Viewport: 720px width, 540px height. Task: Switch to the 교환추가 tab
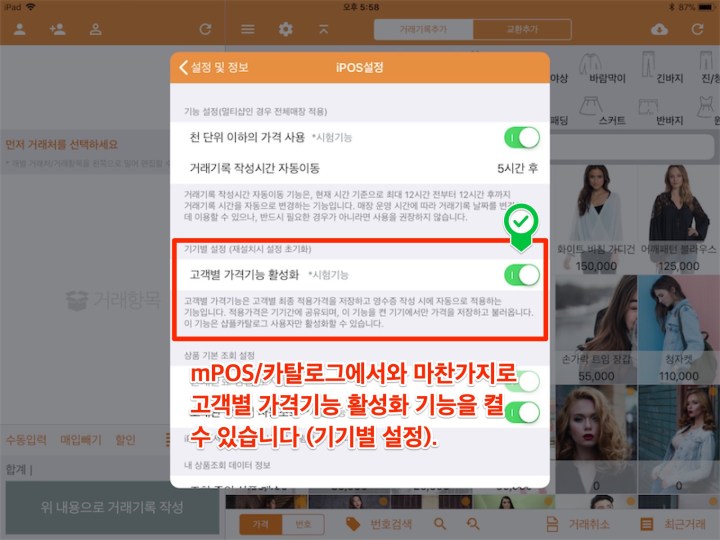[522, 29]
